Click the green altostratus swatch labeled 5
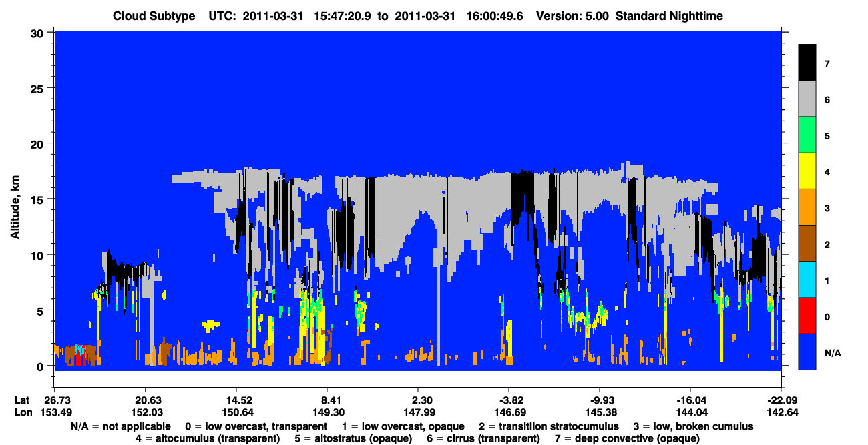 click(x=807, y=135)
